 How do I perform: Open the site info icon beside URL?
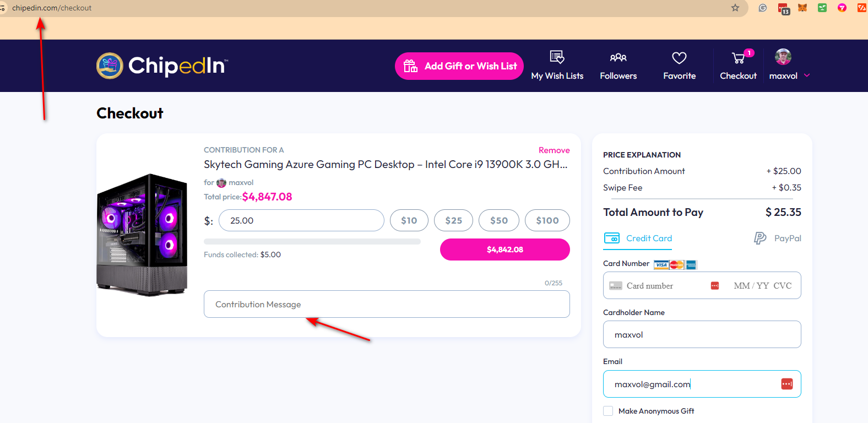click(x=3, y=8)
